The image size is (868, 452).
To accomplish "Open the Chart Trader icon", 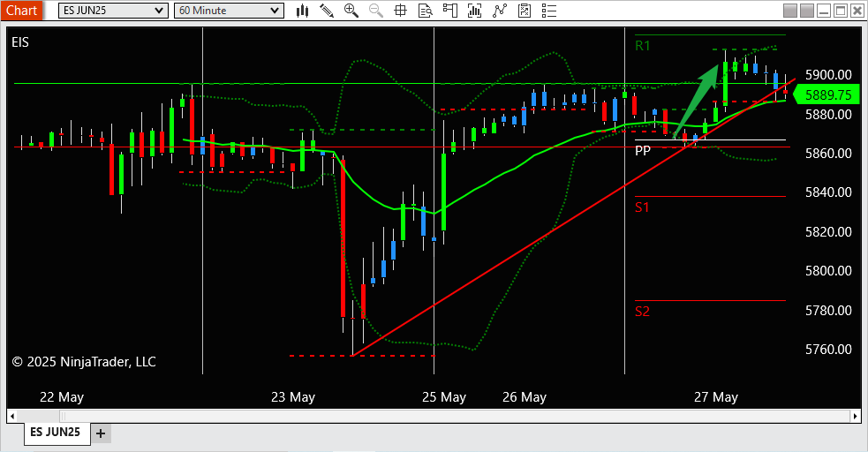I will (x=450, y=11).
